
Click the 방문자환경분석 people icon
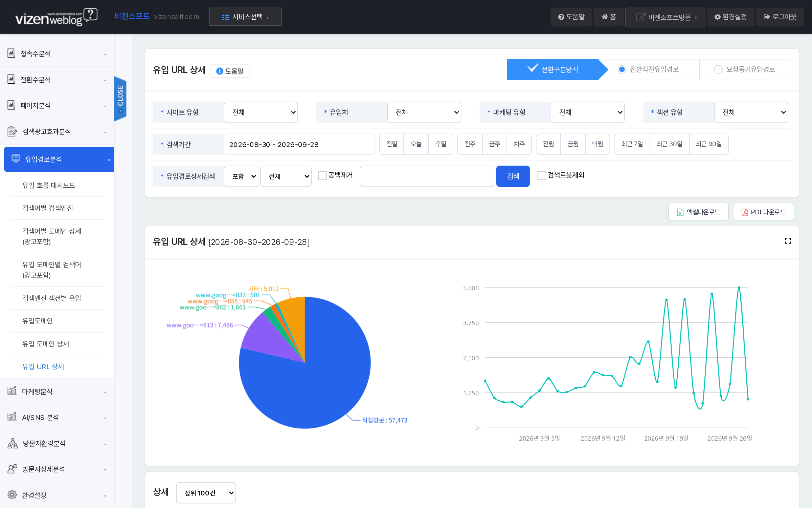click(13, 443)
